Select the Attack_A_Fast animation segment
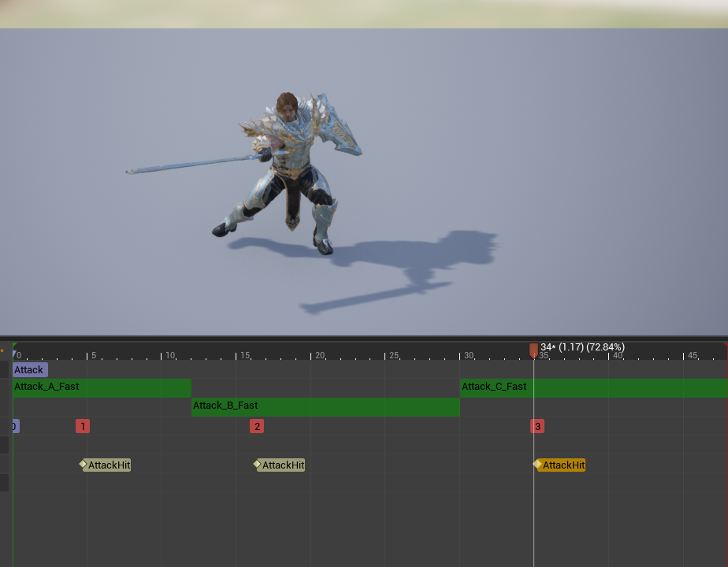 coord(102,387)
